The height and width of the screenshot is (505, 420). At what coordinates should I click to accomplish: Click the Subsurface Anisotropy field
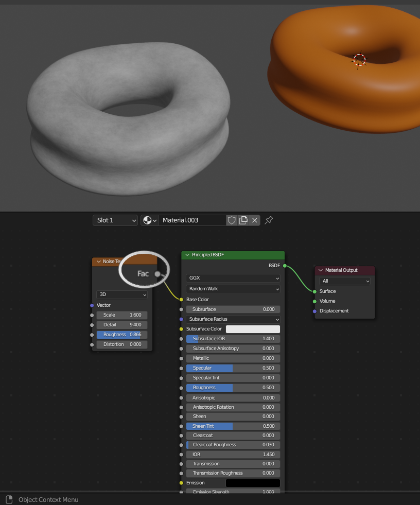[x=233, y=349]
